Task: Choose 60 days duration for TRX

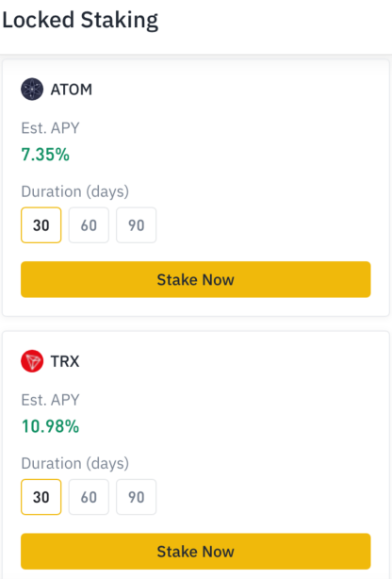Action: point(89,497)
